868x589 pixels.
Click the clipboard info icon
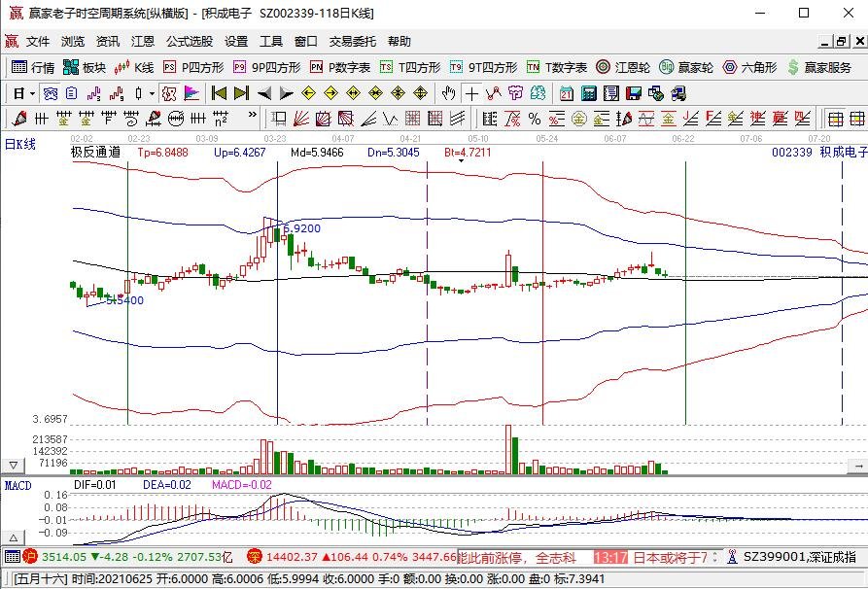[x=71, y=93]
